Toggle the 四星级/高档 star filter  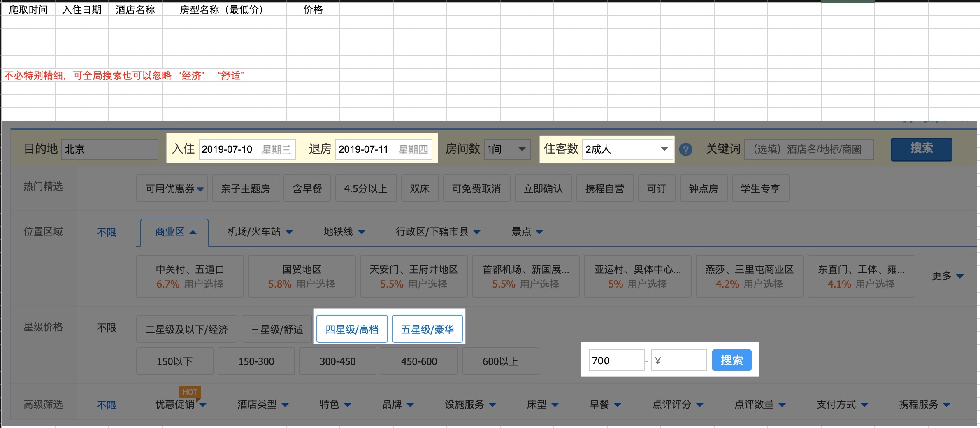(x=352, y=329)
